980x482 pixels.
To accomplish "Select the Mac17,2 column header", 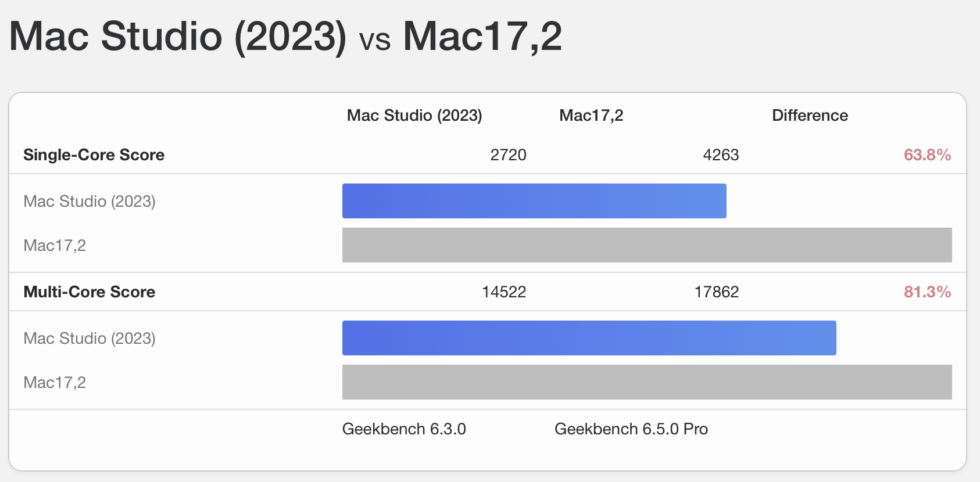I will pos(591,116).
